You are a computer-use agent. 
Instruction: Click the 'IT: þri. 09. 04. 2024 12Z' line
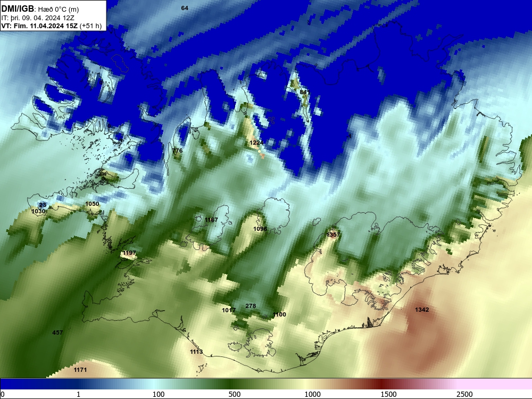click(x=38, y=18)
